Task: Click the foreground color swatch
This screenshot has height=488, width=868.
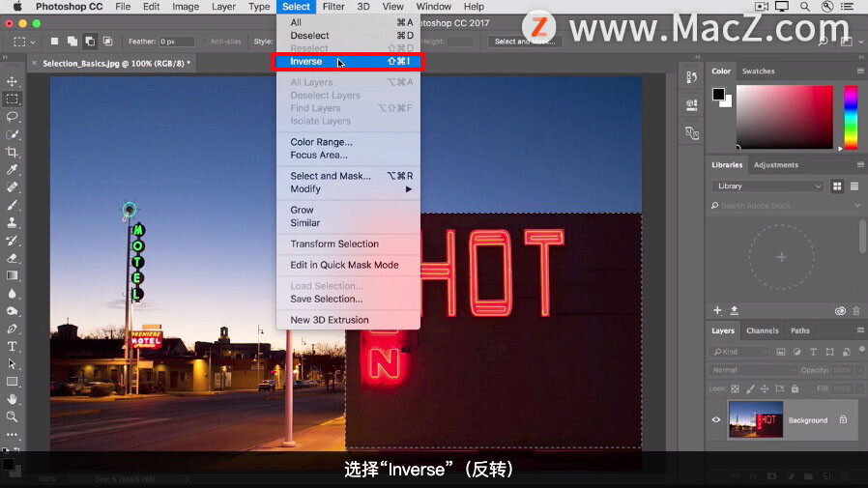Action: (x=718, y=94)
